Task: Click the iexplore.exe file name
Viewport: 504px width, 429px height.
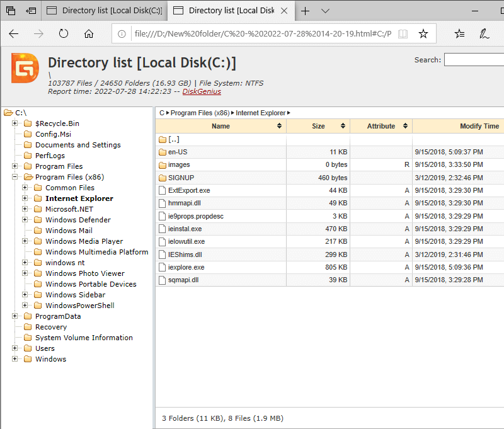Action: (x=186, y=267)
